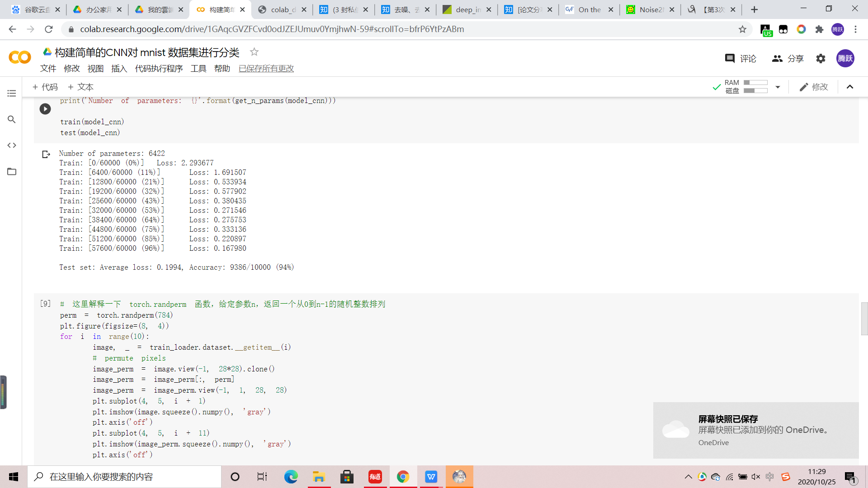Image resolution: width=868 pixels, height=488 pixels.
Task: Clear the cell output via the output icon
Action: [x=46, y=155]
